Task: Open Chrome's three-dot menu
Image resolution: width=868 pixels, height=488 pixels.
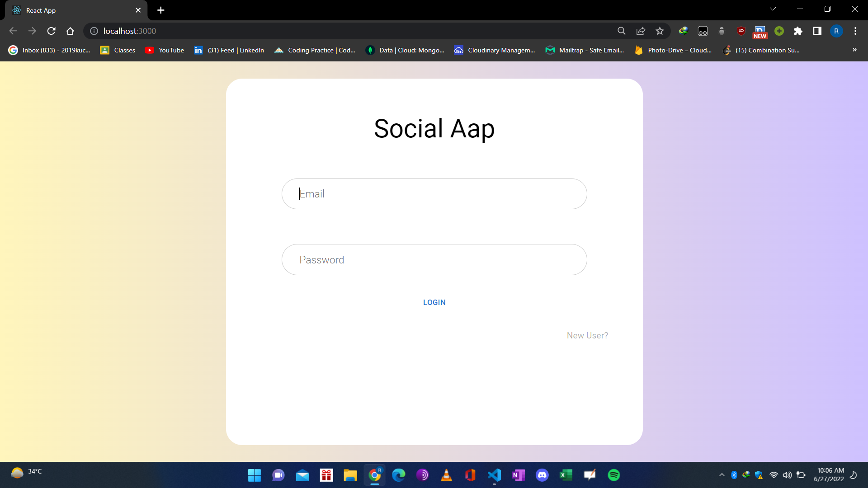Action: pos(855,31)
